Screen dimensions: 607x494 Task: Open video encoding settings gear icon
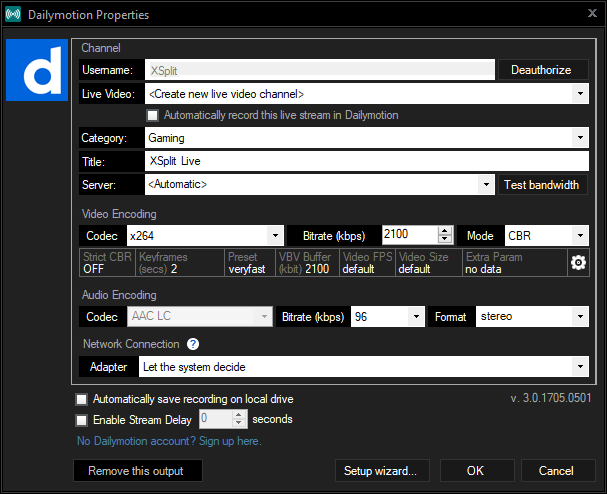(578, 263)
